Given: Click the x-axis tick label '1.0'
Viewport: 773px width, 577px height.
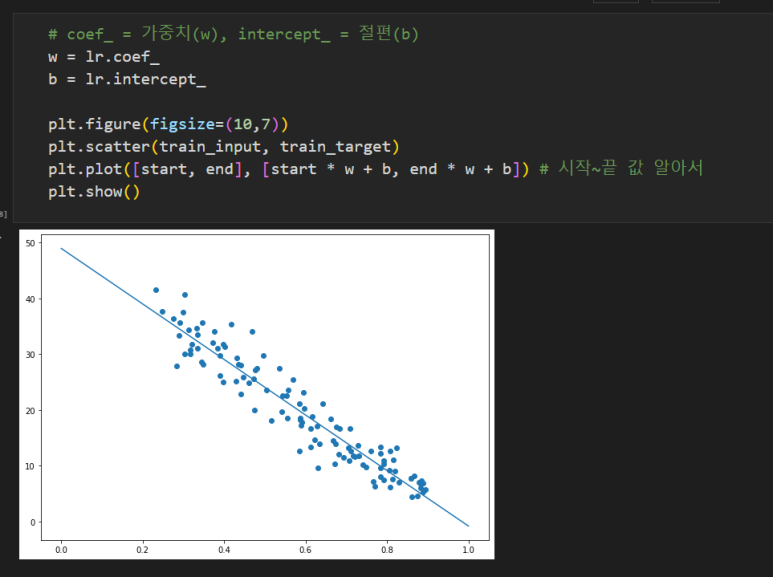Looking at the screenshot, I should coord(468,550).
